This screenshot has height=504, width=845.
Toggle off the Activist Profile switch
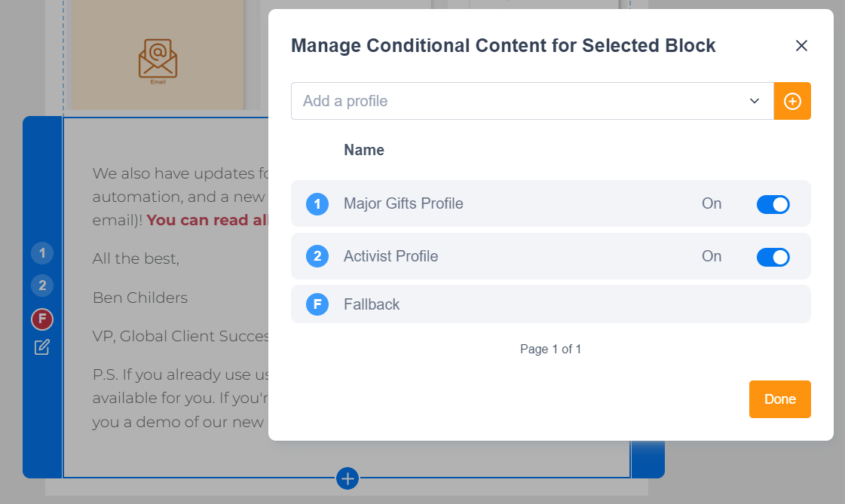click(773, 257)
